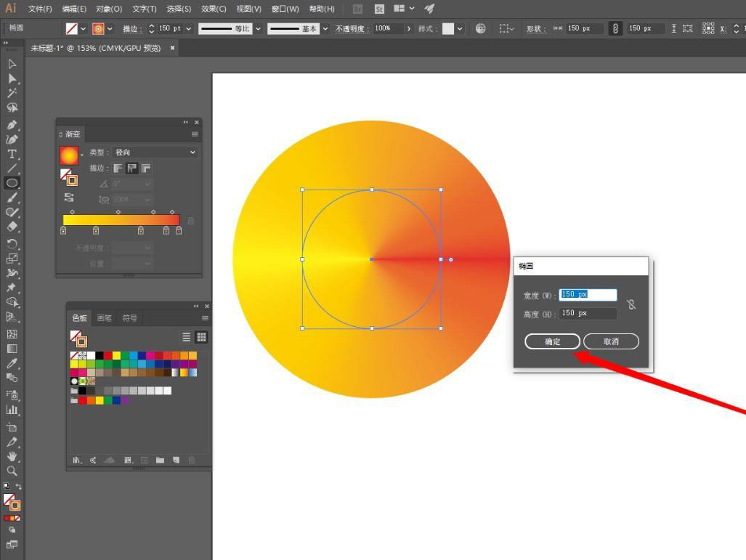
Task: Switch swatches panel to list view
Action: (186, 337)
